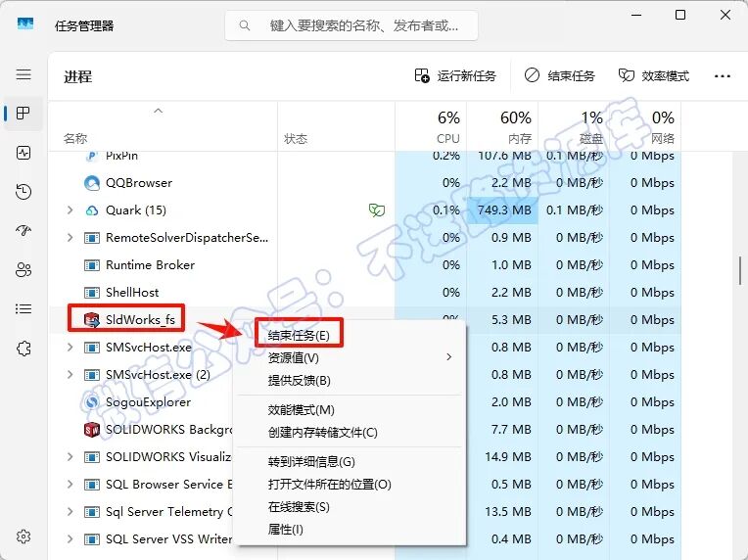Open the Details list icon in sidebar
The image size is (748, 560).
click(x=23, y=309)
